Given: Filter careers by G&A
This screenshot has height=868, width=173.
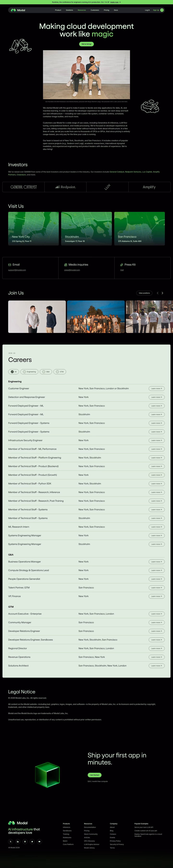Looking at the screenshot, I should click(46, 372).
